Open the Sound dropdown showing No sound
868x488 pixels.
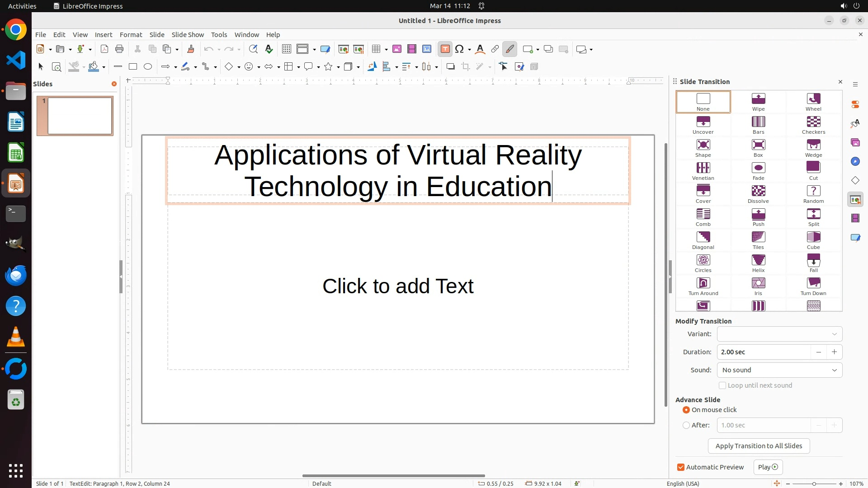coord(779,370)
